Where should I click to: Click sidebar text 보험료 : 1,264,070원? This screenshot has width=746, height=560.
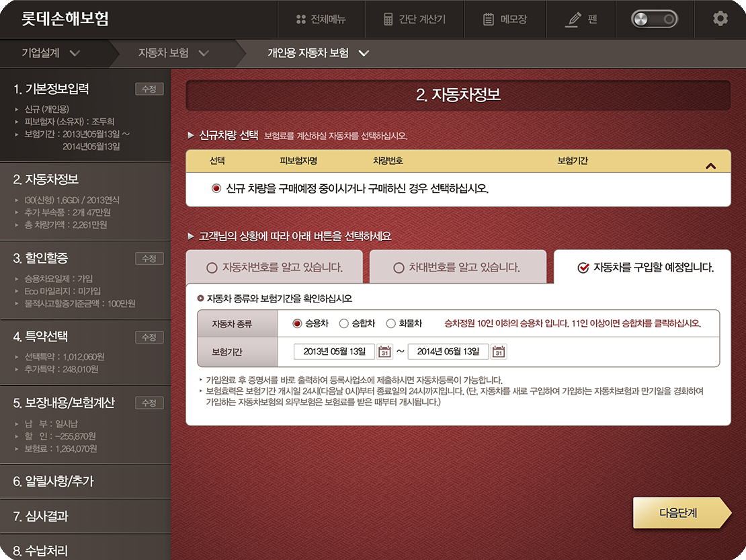(x=61, y=448)
